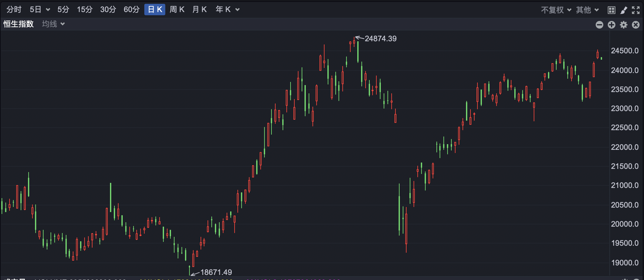
Task: Open the chart layout grid icon
Action: (611, 10)
